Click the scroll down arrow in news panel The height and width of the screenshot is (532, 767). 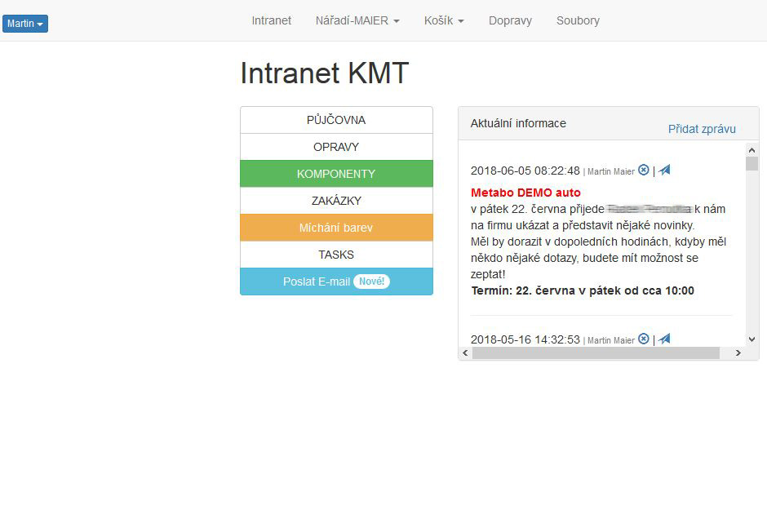pyautogui.click(x=751, y=339)
